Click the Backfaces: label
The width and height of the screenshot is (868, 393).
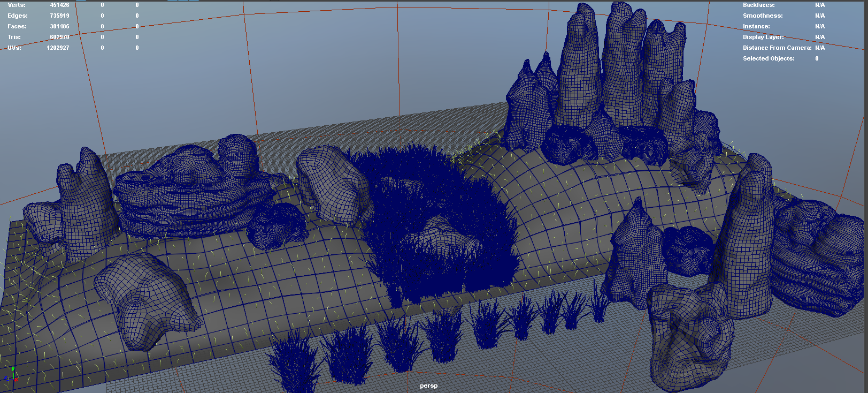(x=758, y=5)
